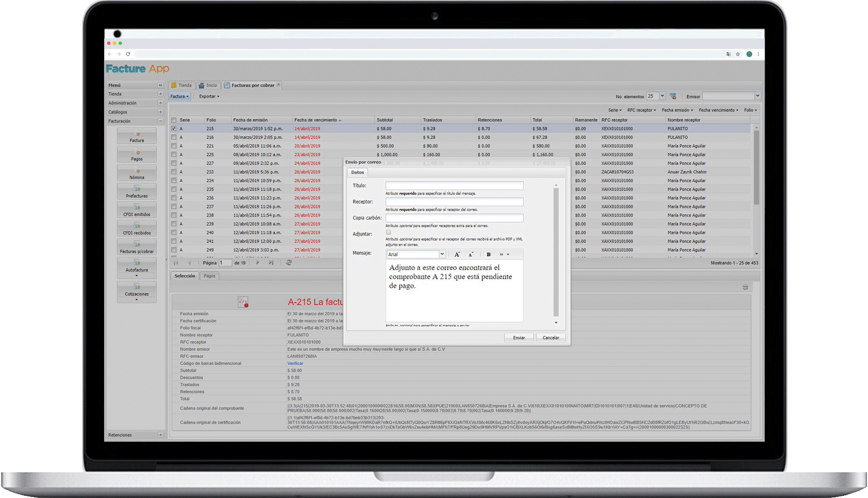This screenshot has height=498, width=868.
Task: Open the Exportar menu
Action: [209, 97]
